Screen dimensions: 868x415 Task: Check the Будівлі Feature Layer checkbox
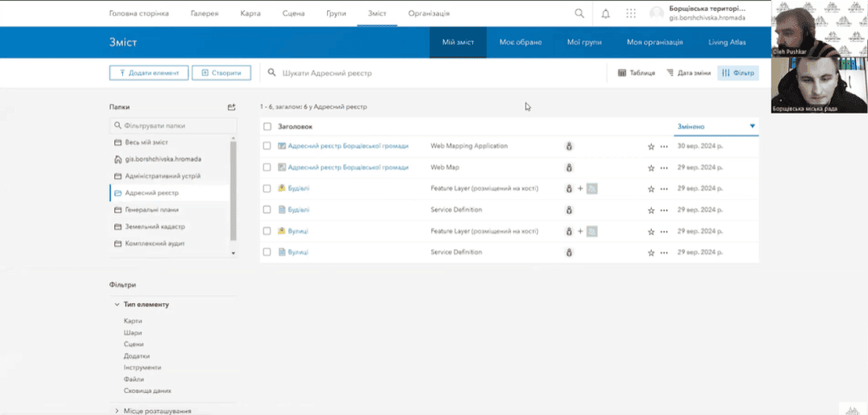pos(267,188)
